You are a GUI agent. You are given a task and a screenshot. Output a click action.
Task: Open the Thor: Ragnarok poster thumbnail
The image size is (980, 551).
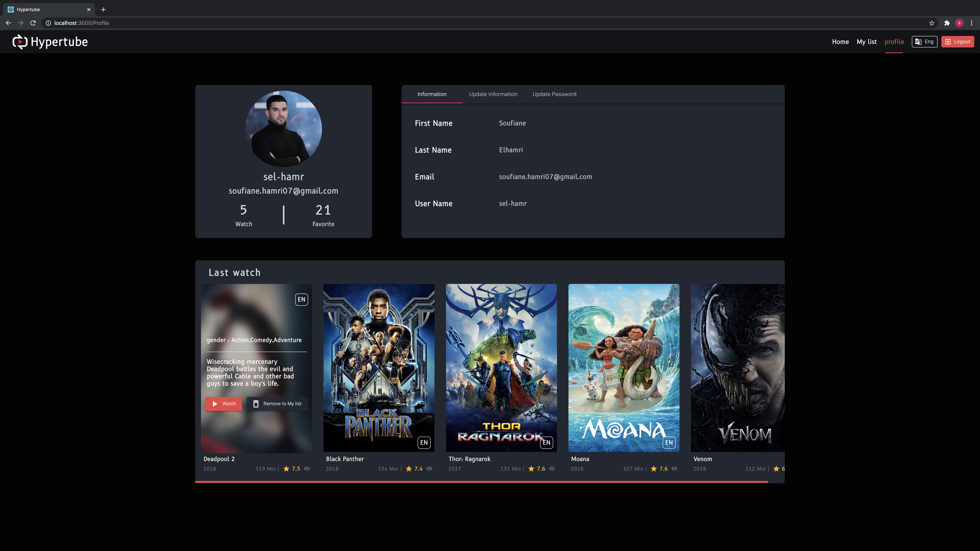[x=501, y=368]
